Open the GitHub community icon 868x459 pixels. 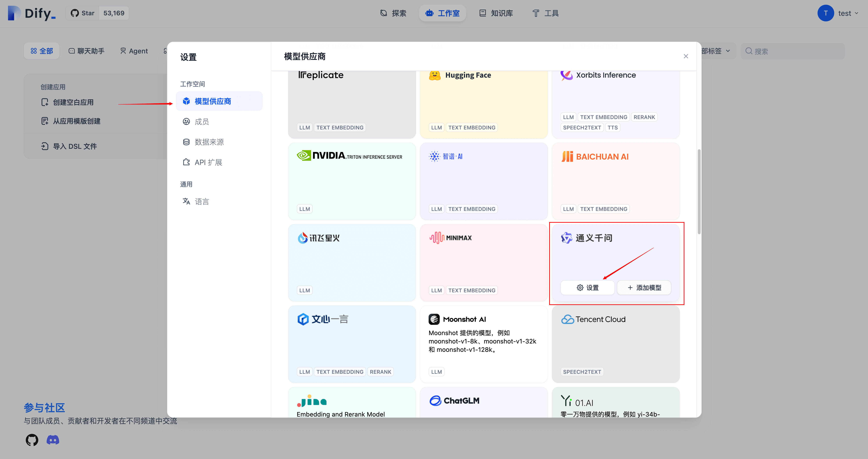pos(32,440)
